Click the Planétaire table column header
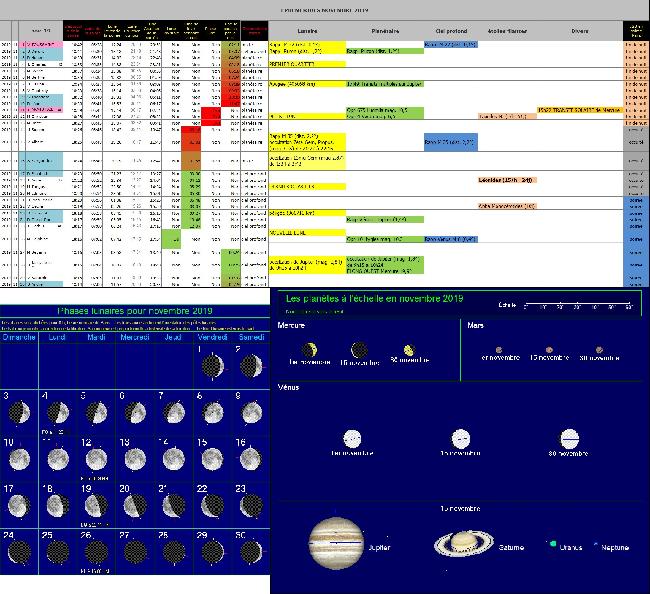 pyautogui.click(x=385, y=31)
